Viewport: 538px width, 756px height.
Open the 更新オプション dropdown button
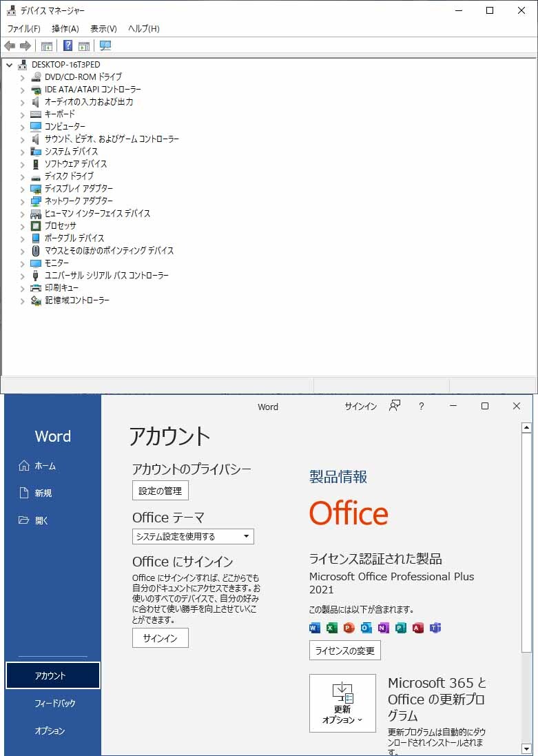coord(342,703)
